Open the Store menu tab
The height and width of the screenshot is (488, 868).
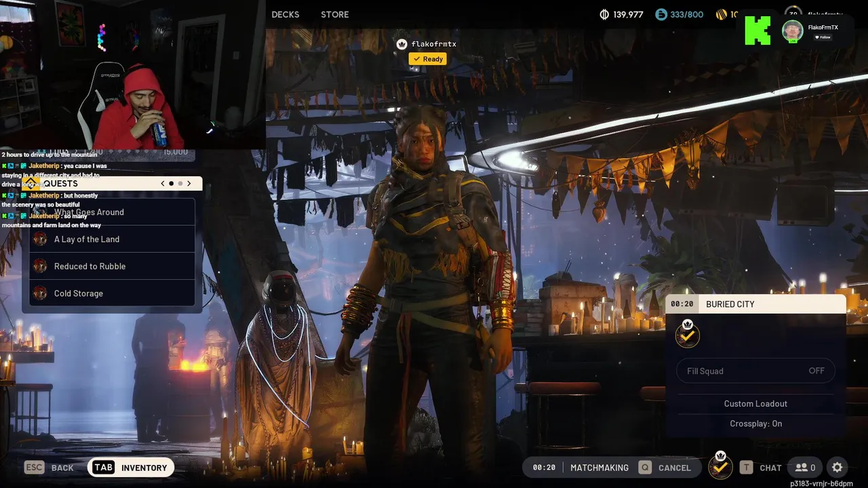point(335,14)
